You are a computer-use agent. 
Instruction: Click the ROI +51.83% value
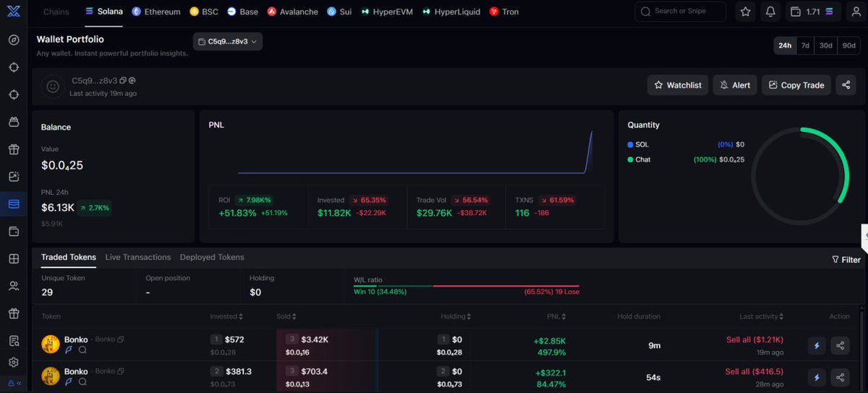[237, 213]
